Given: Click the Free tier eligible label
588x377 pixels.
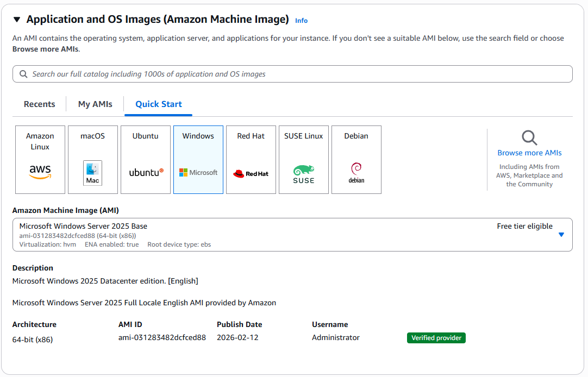Looking at the screenshot, I should pos(524,227).
